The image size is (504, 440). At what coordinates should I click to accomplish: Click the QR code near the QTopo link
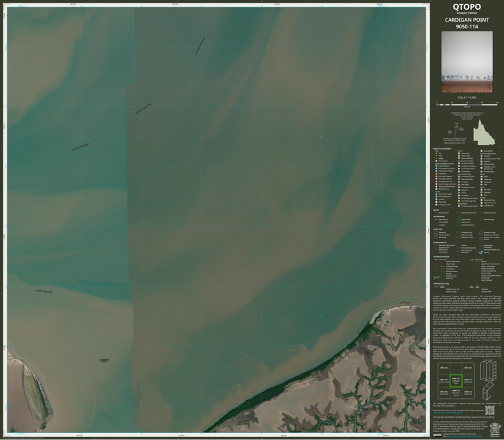pyautogui.click(x=490, y=410)
